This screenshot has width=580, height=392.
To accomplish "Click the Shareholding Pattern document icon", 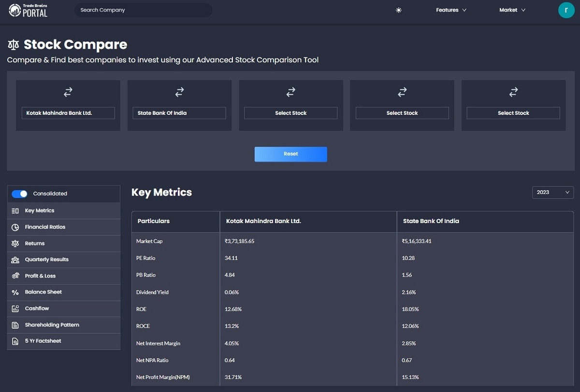I will 15,325.
